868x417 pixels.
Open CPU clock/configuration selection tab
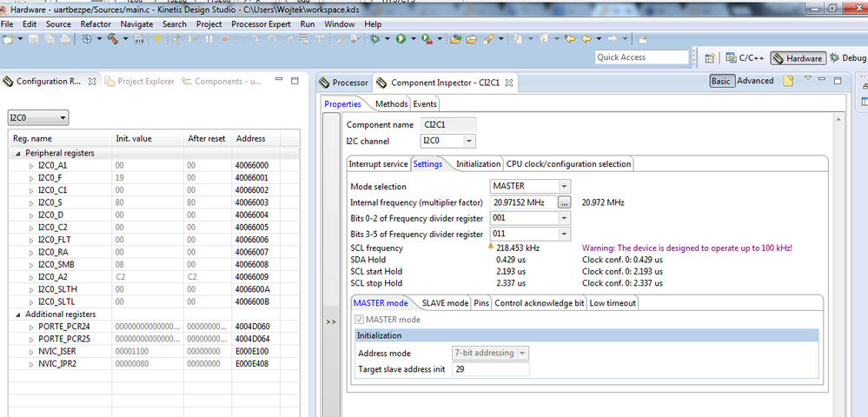click(568, 164)
